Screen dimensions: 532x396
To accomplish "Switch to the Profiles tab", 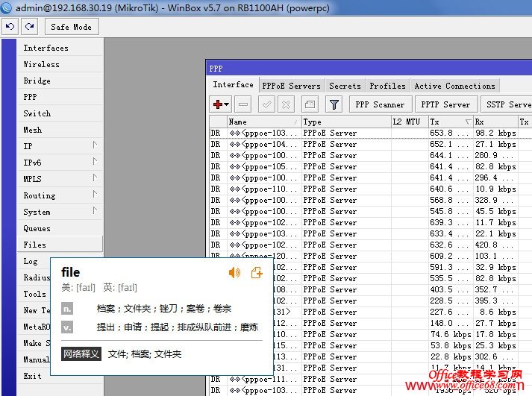I will coord(388,86).
